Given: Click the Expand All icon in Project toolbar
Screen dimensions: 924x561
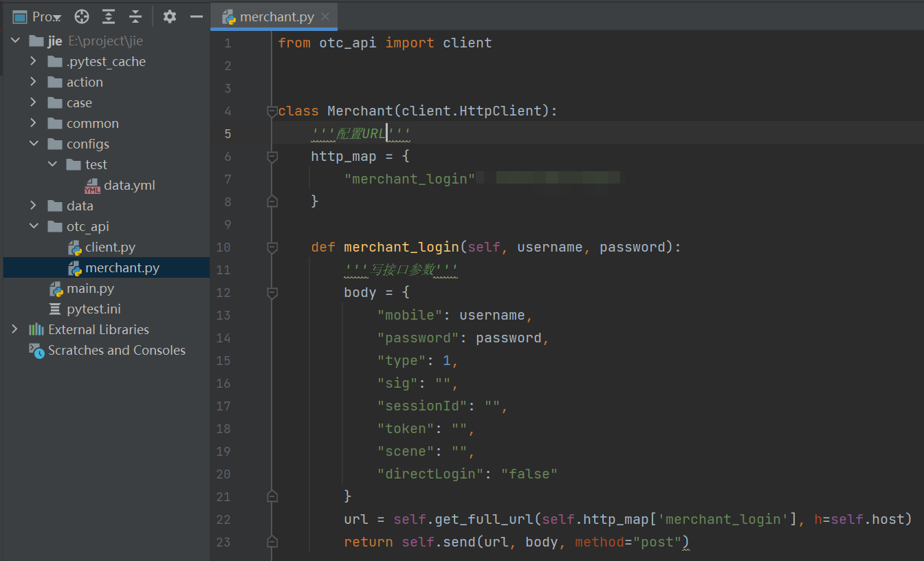Looking at the screenshot, I should click(109, 16).
